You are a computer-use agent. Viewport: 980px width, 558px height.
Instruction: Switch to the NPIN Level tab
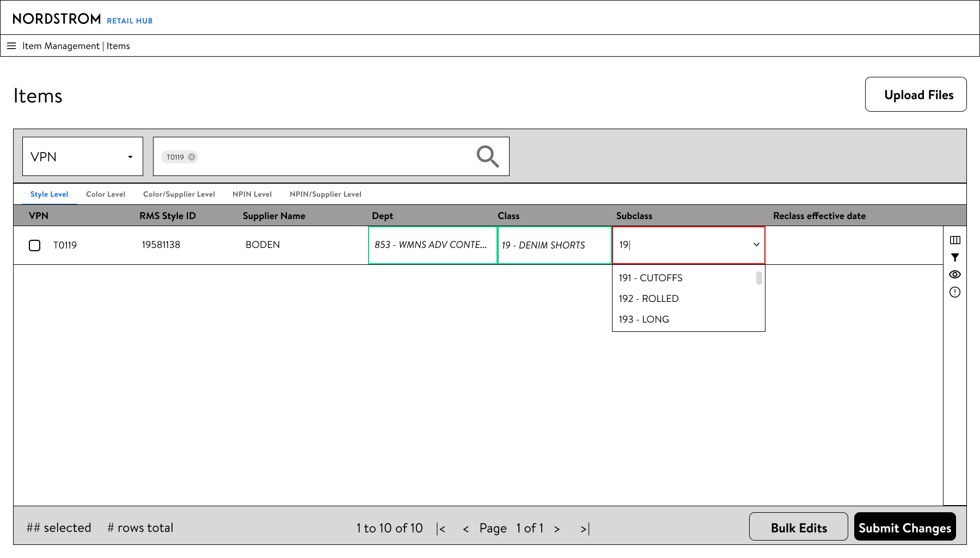(252, 194)
